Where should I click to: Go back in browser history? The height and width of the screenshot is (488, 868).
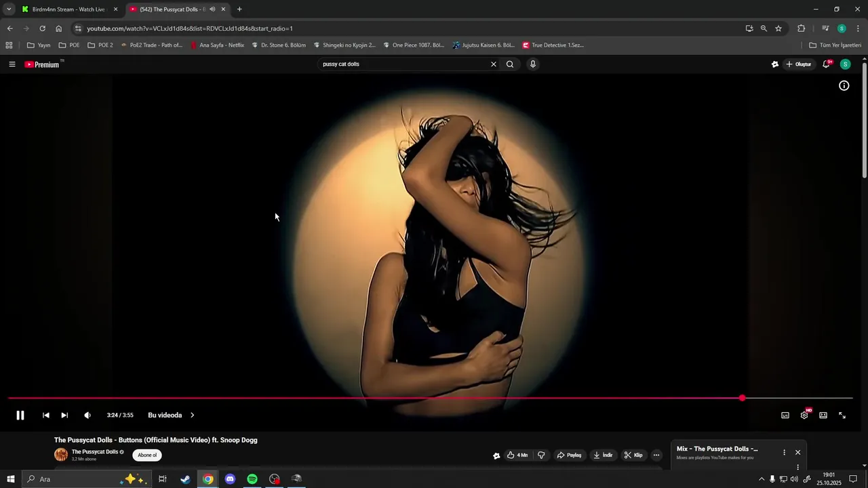point(9,28)
